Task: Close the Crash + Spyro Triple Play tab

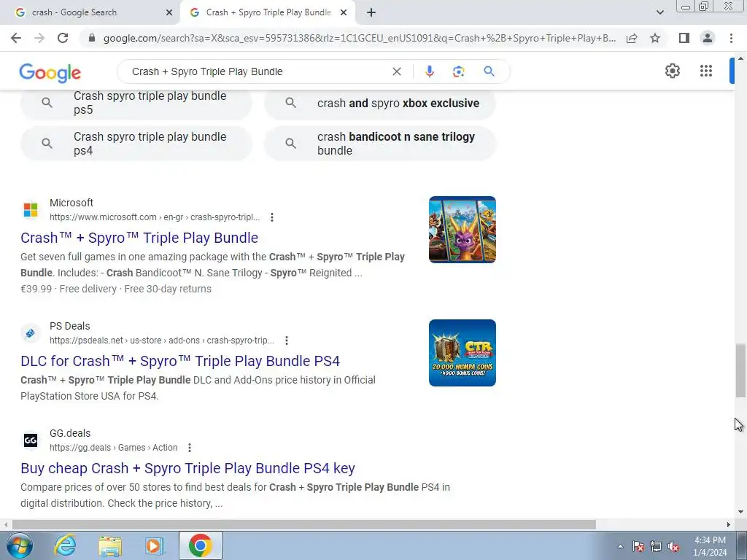Action: coord(344,12)
